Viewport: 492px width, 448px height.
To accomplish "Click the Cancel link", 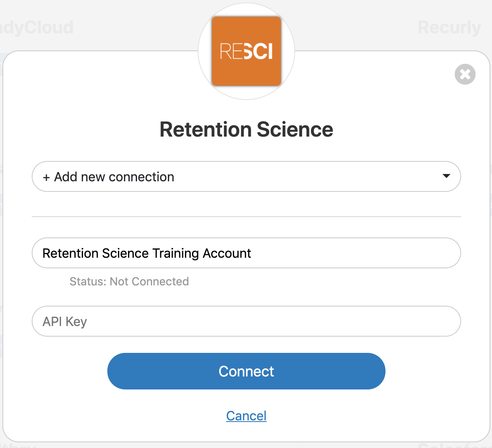I will [x=246, y=415].
